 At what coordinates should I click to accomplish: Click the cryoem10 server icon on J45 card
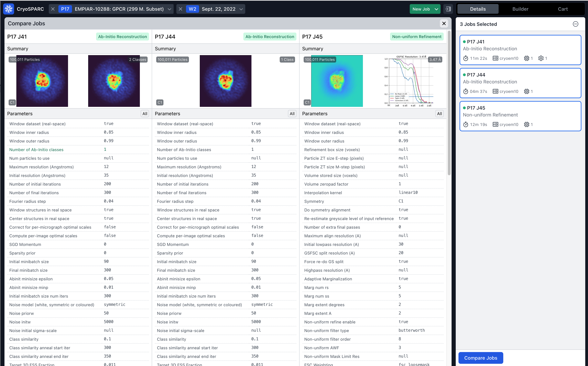pyautogui.click(x=495, y=125)
